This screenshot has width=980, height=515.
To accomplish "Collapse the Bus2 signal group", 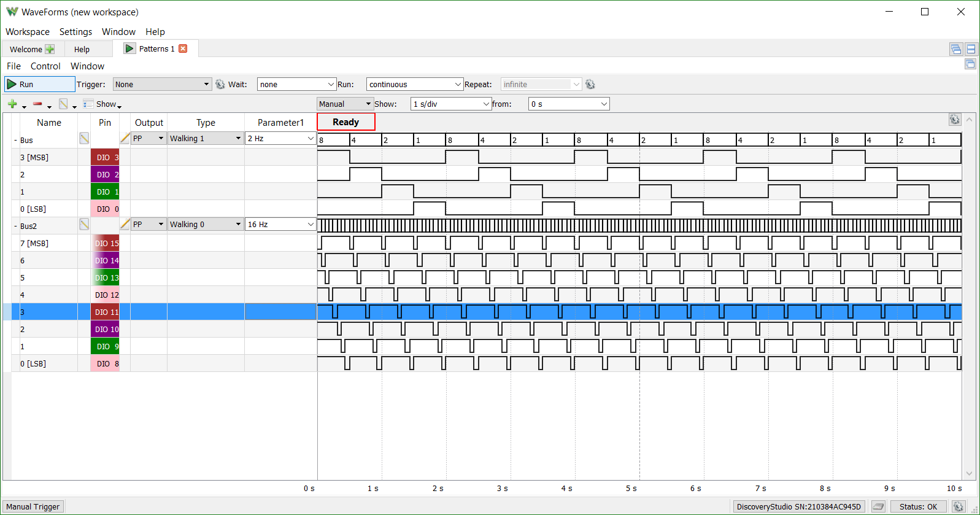I will coord(15,227).
